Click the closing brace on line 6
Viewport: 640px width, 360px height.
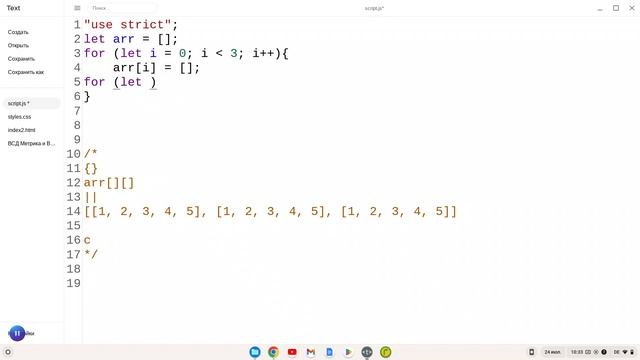87,96
